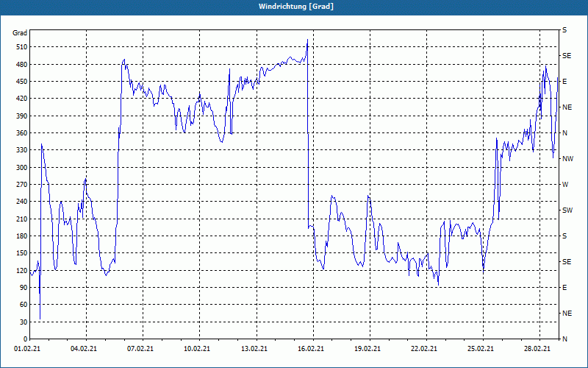Click the 'SE' label beside the 135 level
588x368 pixels.
tap(567, 262)
